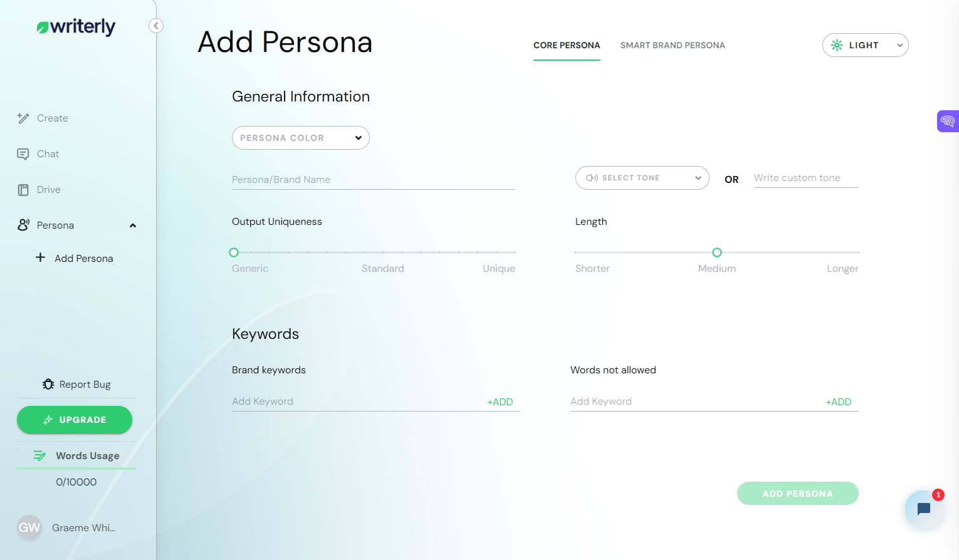Open the floating assistant icon on the right edge
959x560 pixels.
(x=947, y=121)
